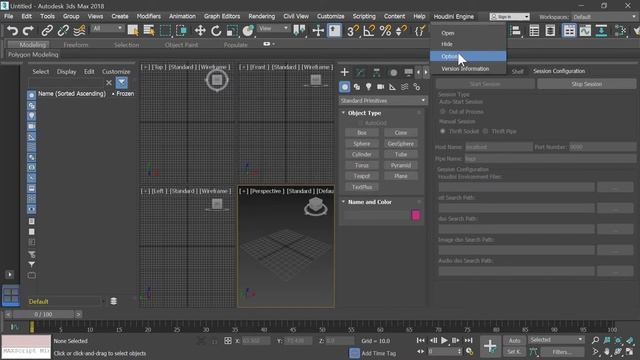Switch to Session Configuration tab
The height and width of the screenshot is (360, 640).
tap(559, 71)
